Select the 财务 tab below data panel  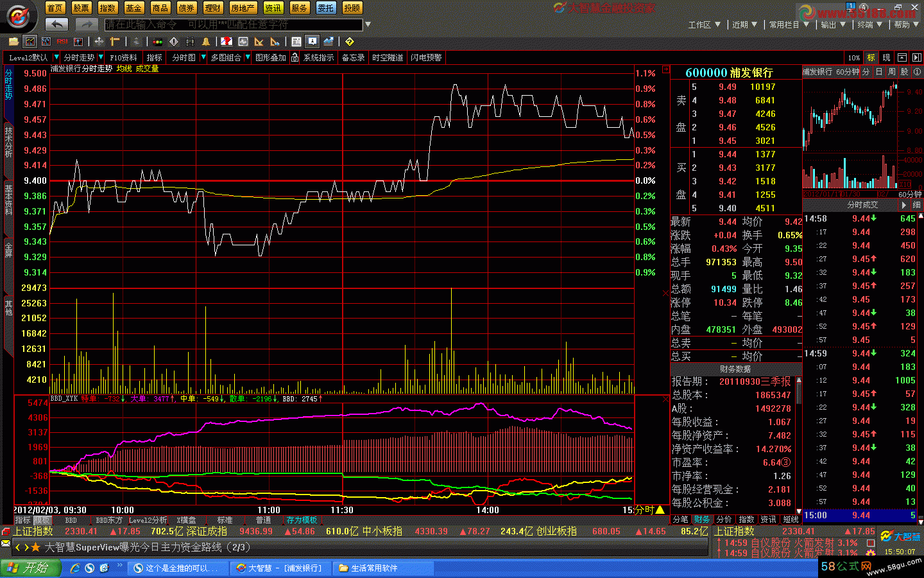coord(702,519)
